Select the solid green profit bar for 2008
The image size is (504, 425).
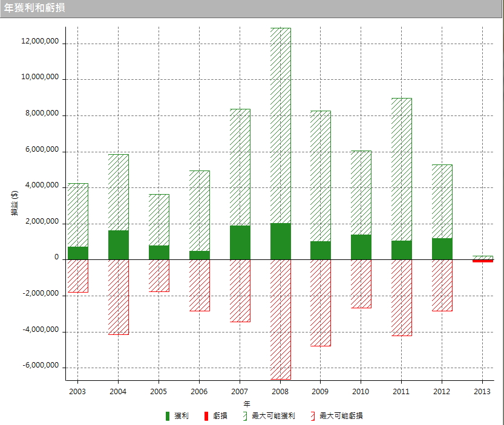coord(280,241)
